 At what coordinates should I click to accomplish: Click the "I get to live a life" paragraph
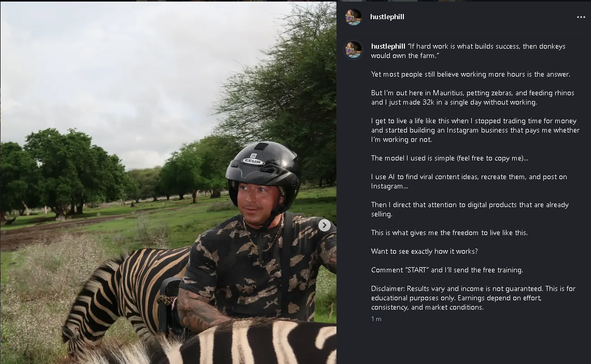(475, 130)
